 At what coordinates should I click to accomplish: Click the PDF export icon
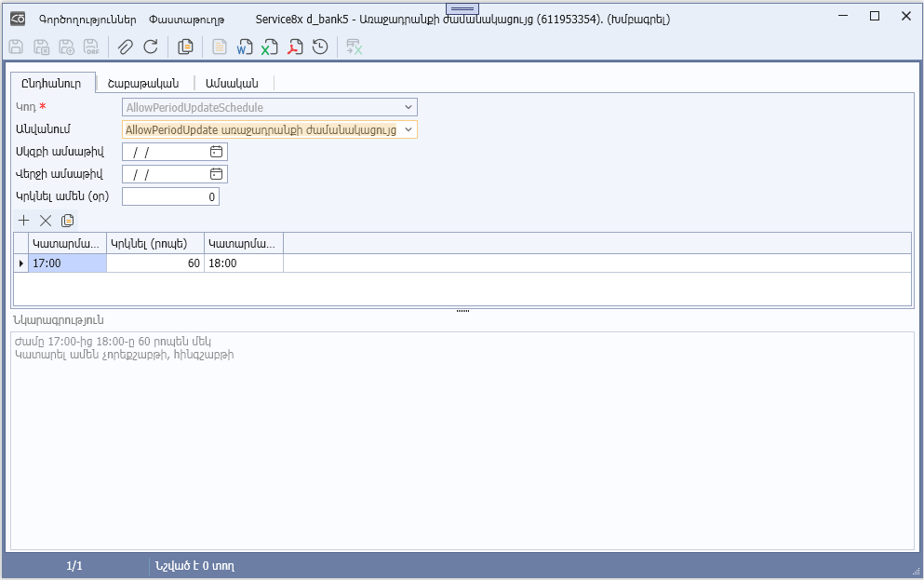point(295,47)
